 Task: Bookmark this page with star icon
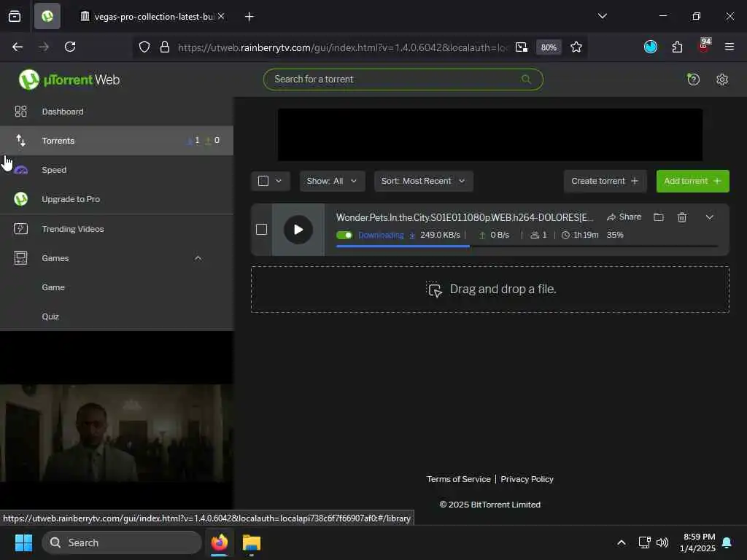tap(576, 47)
